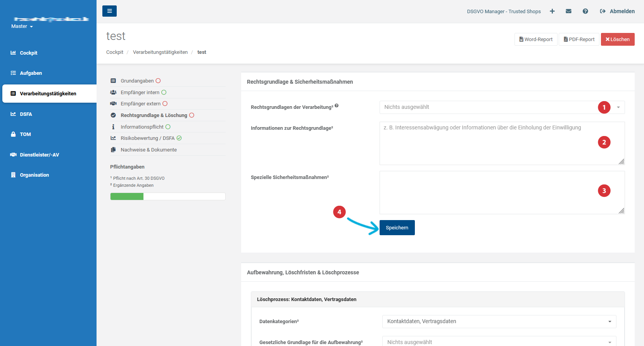Click the Nachweise & Dokumente copy icon
This screenshot has height=346, width=644.
tap(113, 150)
